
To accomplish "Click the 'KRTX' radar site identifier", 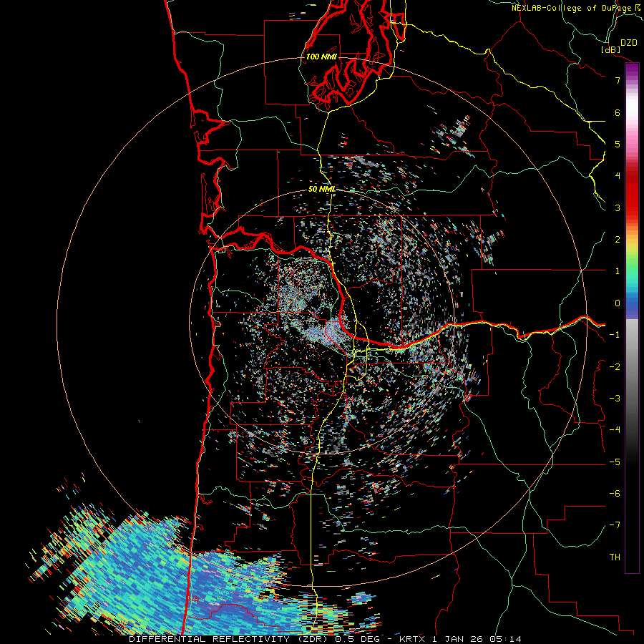I will [413, 639].
